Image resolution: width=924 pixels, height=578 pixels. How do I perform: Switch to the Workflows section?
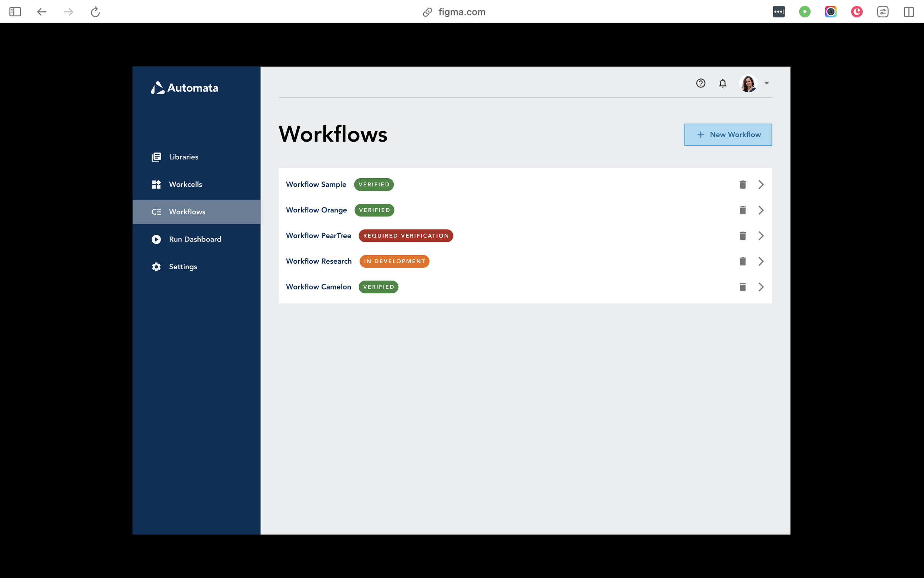(187, 212)
